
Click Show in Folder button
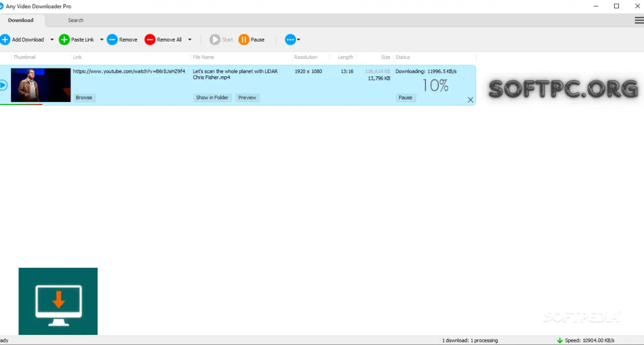coord(212,97)
